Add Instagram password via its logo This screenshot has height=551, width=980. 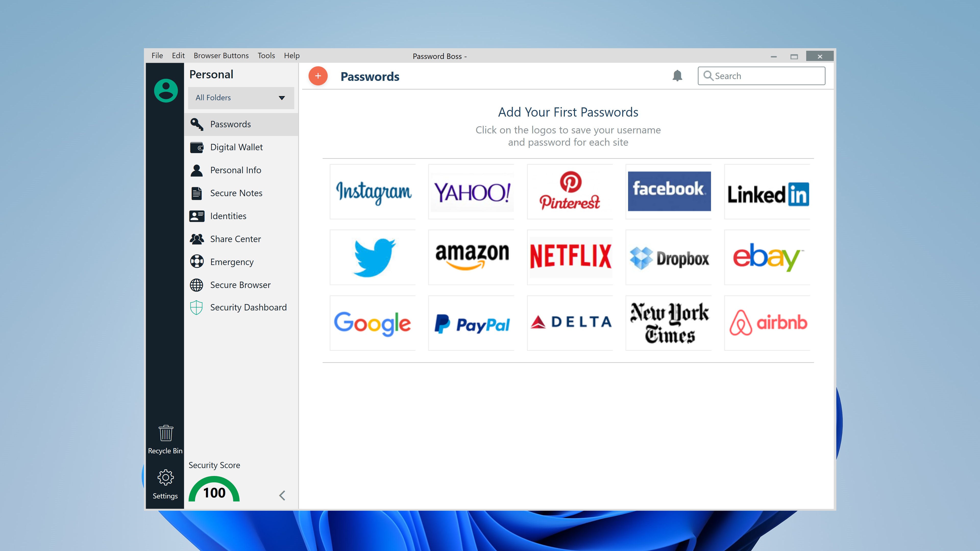tap(373, 192)
